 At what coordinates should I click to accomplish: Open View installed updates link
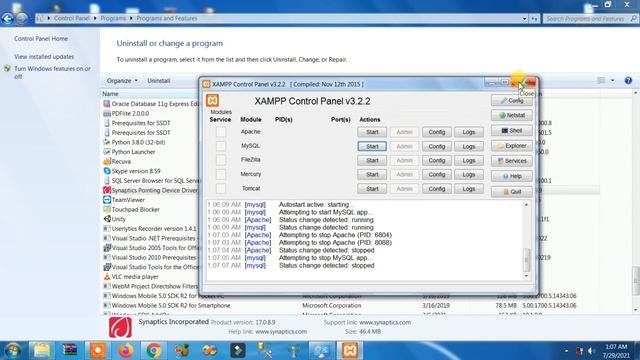pyautogui.click(x=44, y=57)
